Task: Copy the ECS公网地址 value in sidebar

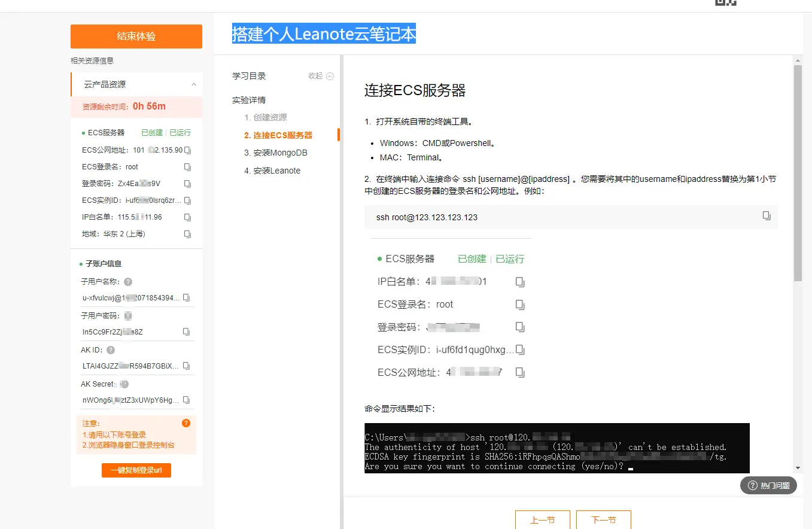Action: (187, 150)
